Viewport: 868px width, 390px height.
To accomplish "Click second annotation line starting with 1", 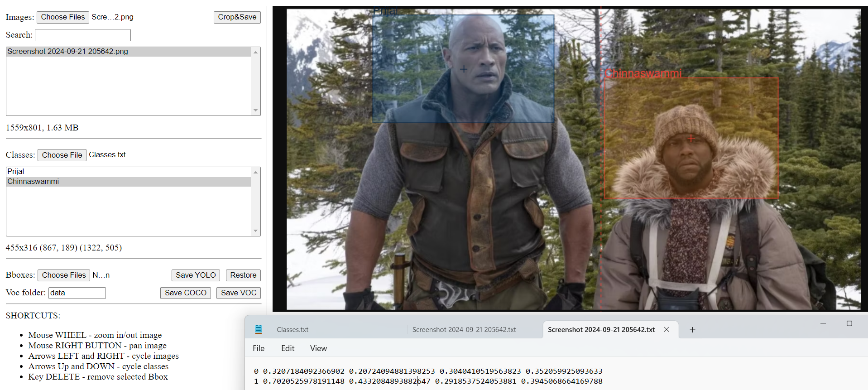I will pyautogui.click(x=428, y=381).
